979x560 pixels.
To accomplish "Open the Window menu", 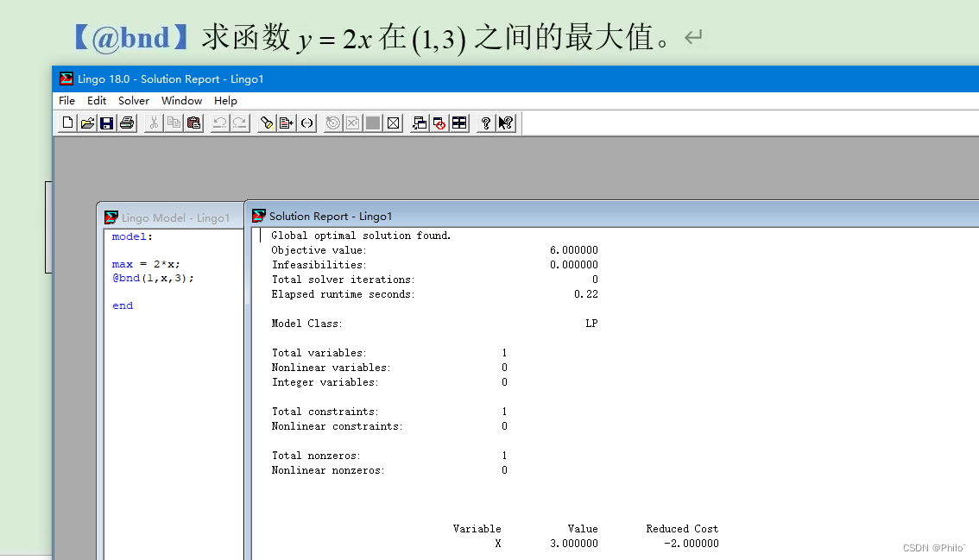I will (x=181, y=100).
